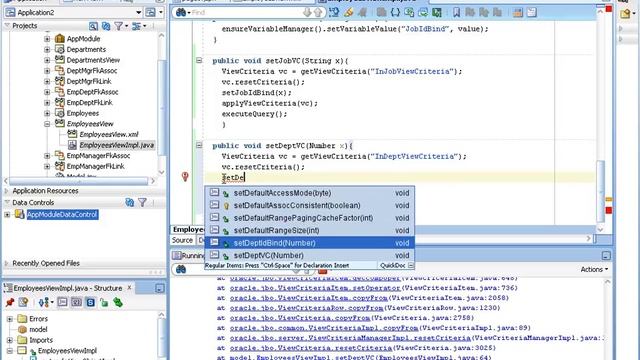Expand Recently Opened Files section

click(x=7, y=263)
